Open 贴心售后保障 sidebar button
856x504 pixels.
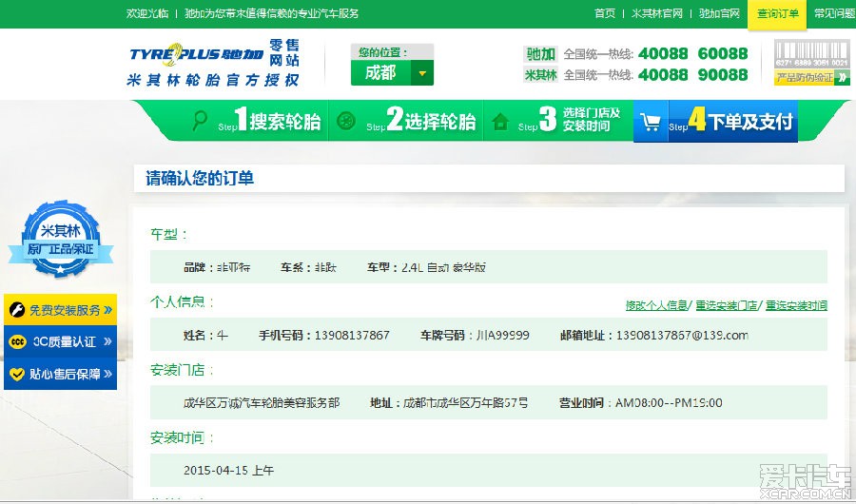[60, 374]
